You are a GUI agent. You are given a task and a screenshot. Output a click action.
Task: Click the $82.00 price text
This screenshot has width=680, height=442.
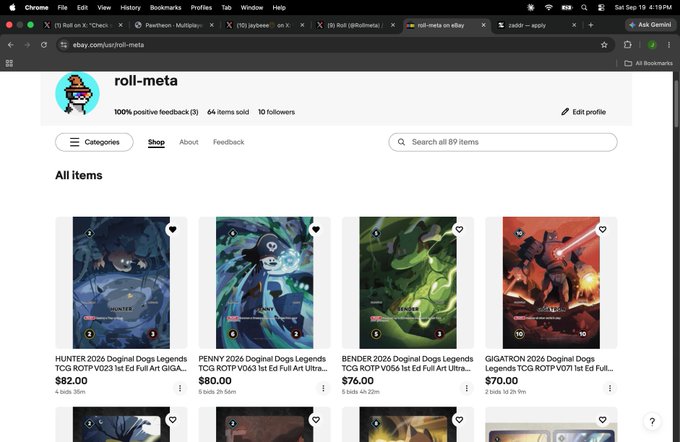pyautogui.click(x=71, y=381)
